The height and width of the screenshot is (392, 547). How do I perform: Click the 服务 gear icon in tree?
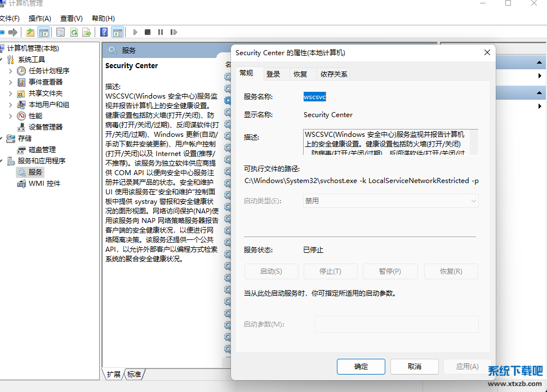pyautogui.click(x=21, y=172)
